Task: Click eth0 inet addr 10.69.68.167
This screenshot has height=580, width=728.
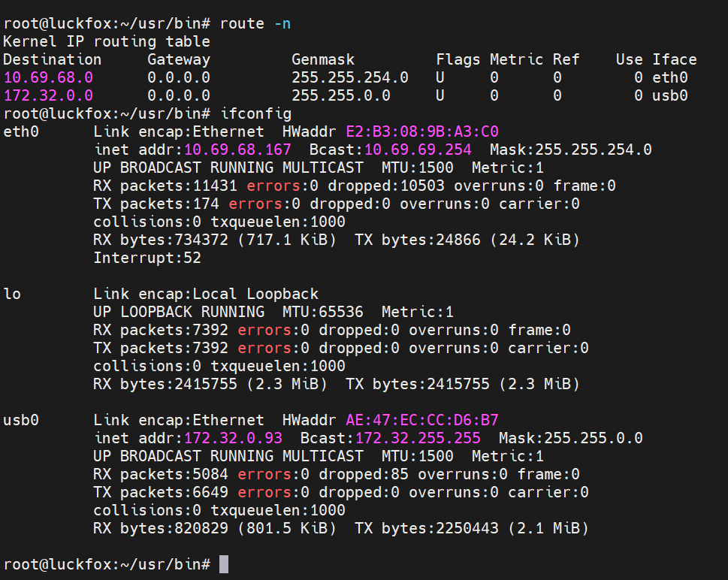Action: 237,150
